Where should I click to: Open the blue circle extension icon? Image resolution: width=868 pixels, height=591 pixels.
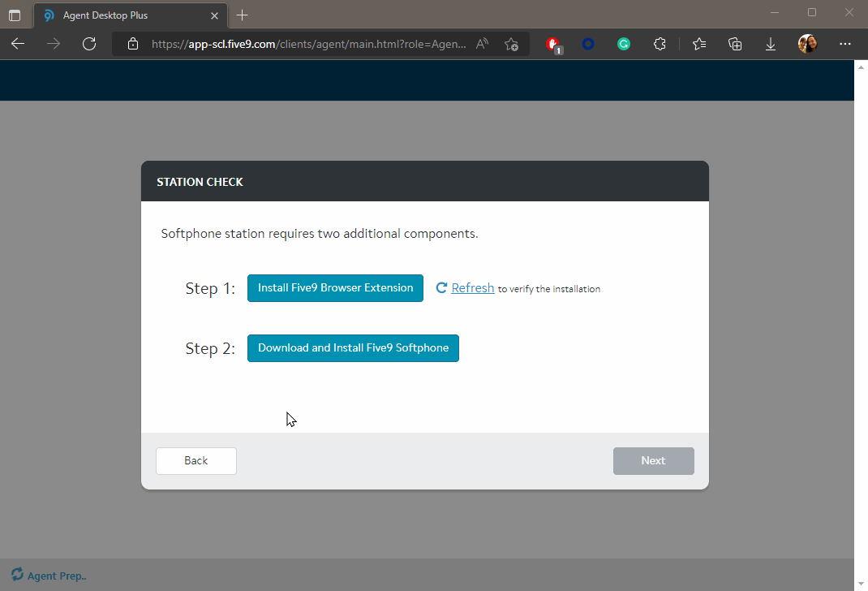[x=588, y=44]
